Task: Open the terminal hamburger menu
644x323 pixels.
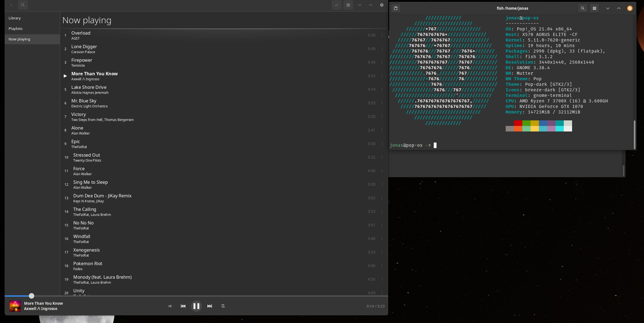Action: 594,8
